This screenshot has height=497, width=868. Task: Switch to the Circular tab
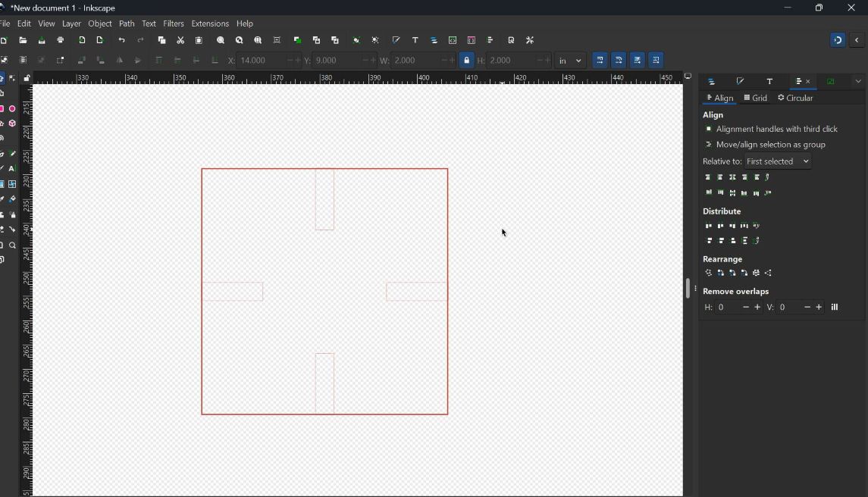795,98
